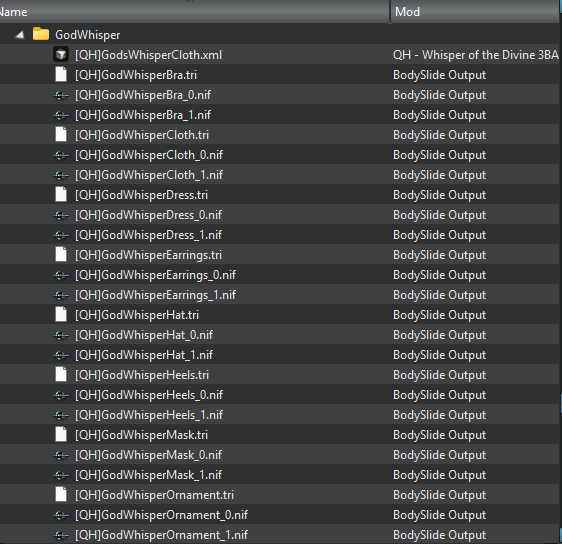The image size is (562, 544).
Task: Click the [QH]GodWhisperDress_1.nif mesh icon
Action: pos(61,235)
